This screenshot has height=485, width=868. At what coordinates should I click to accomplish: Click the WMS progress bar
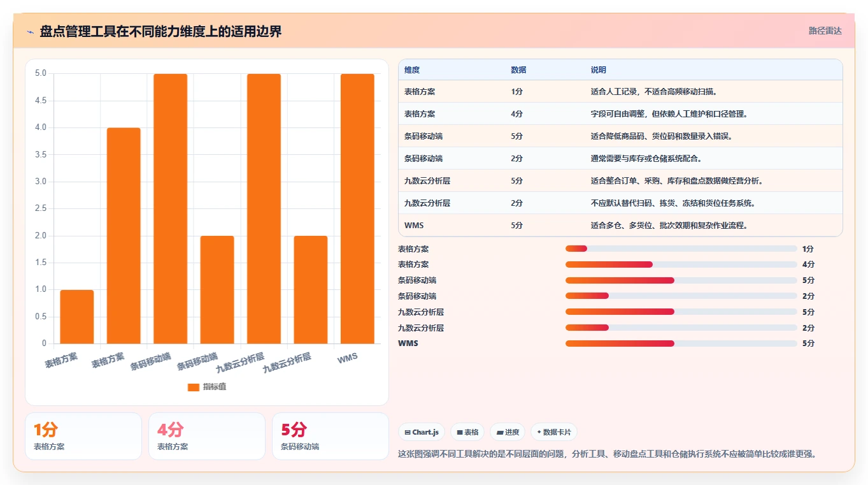681,344
